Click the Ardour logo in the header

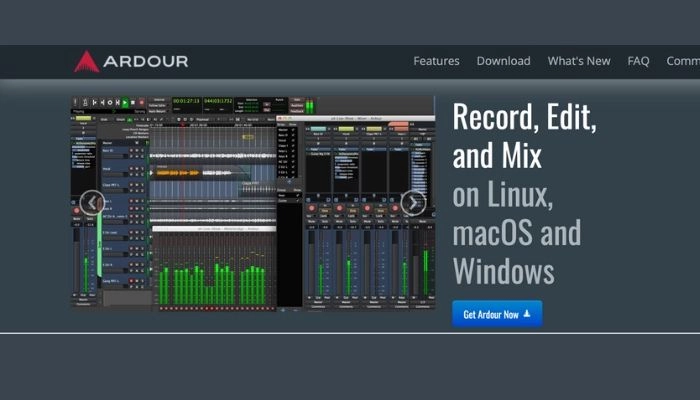coord(131,61)
